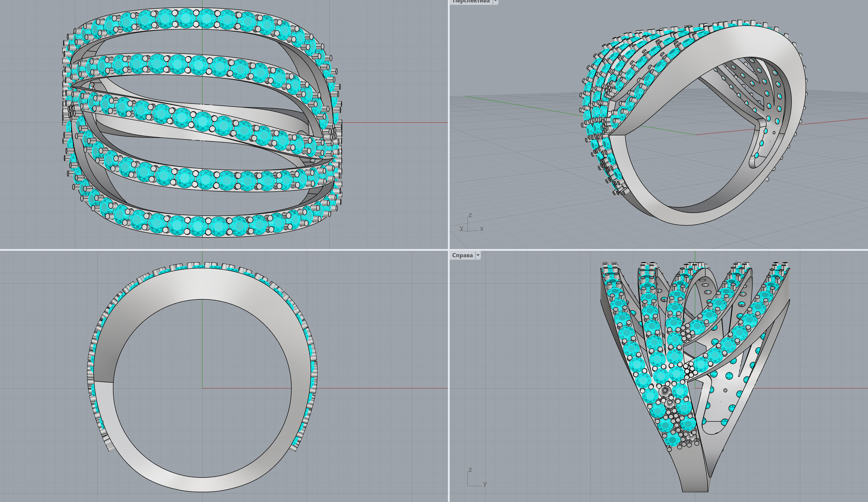Image resolution: width=868 pixels, height=502 pixels.
Task: Click the Справа viewport title label
Action: click(462, 255)
